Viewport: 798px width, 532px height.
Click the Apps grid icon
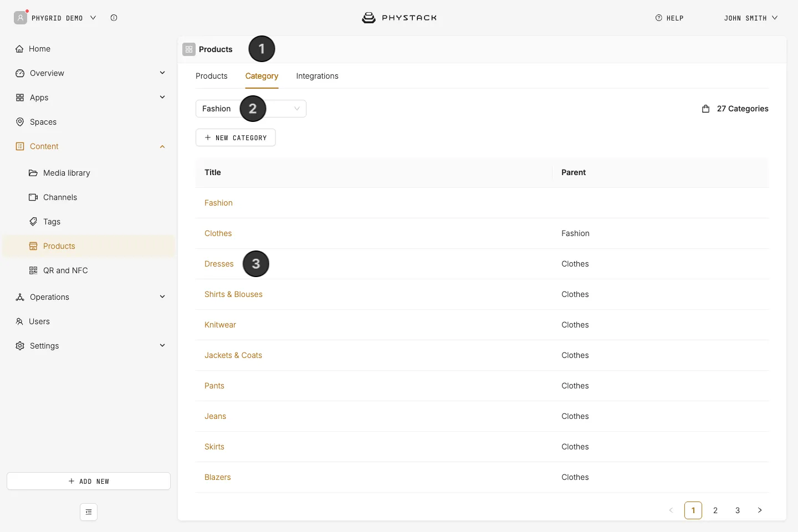tap(20, 98)
